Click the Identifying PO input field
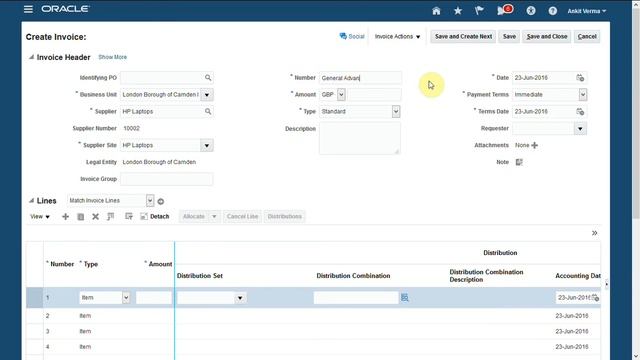Viewport: 640px width, 360px height. tap(162, 78)
